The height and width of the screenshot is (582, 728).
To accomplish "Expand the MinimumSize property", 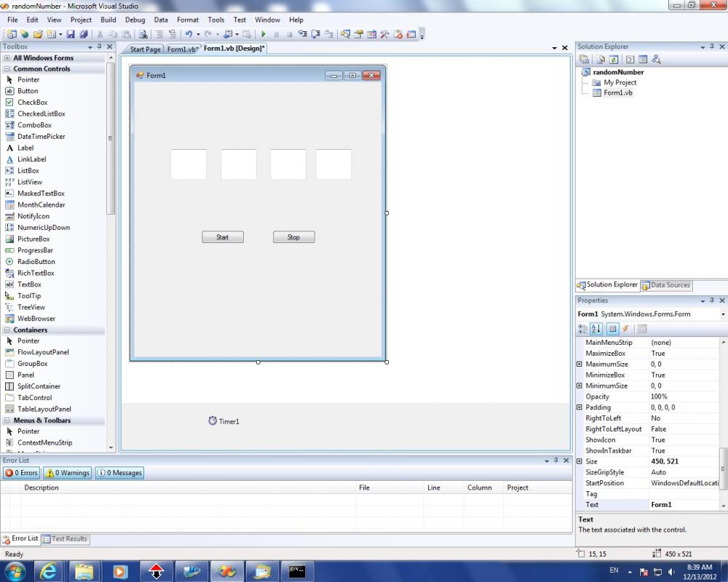I will 579,386.
